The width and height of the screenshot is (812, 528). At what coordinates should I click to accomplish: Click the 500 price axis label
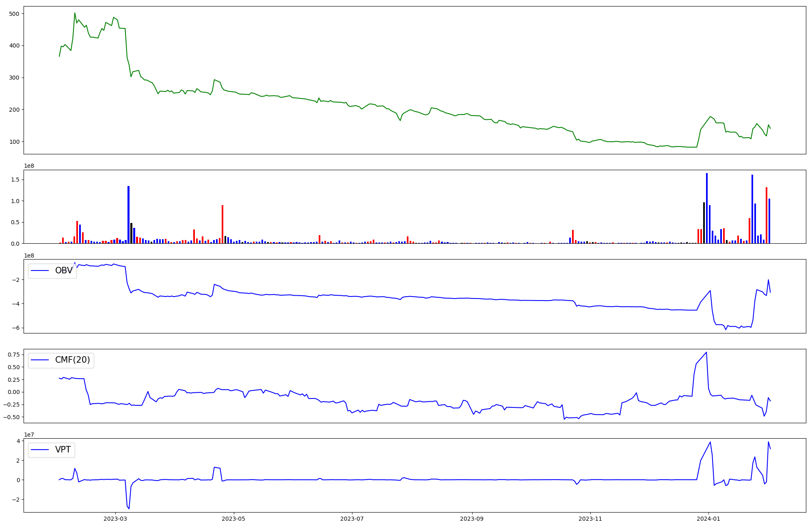click(15, 14)
